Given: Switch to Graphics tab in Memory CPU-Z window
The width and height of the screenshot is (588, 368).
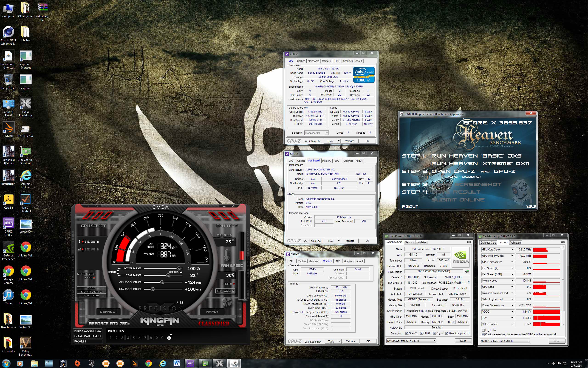Looking at the screenshot, I should pos(349,261).
